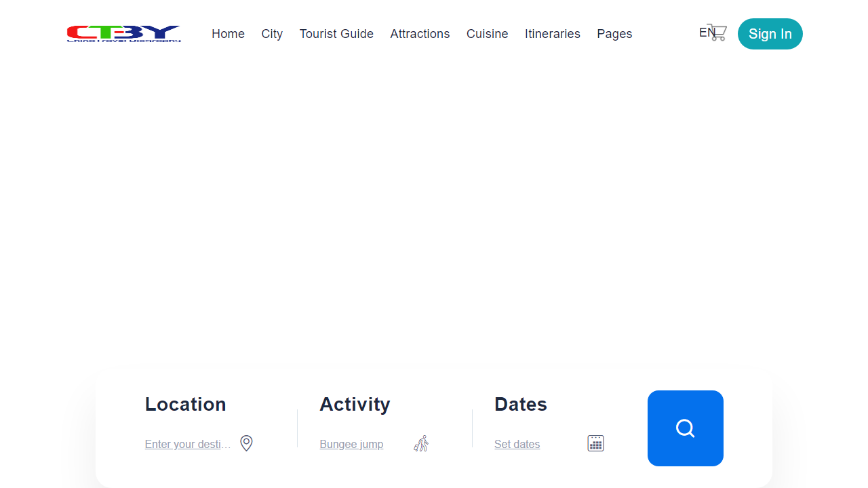Open the City menu

click(x=272, y=34)
